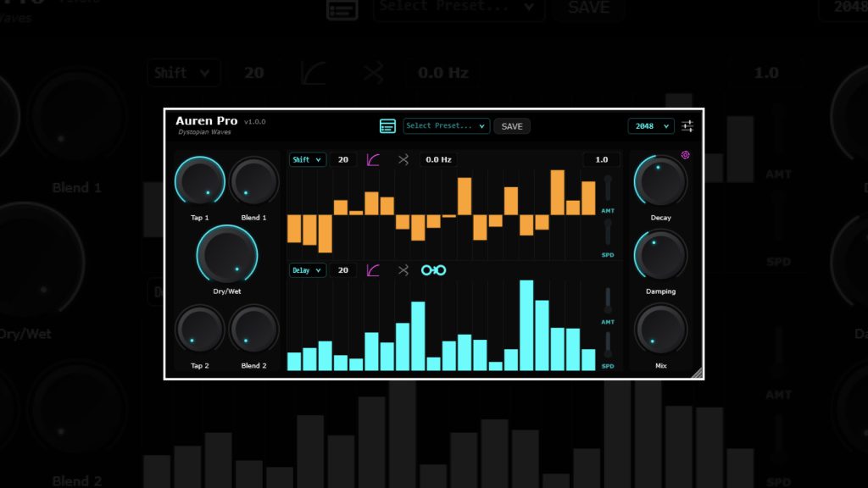868x488 pixels.
Task: Click the randomize shuffle icon in Shift row
Action: pyautogui.click(x=403, y=159)
